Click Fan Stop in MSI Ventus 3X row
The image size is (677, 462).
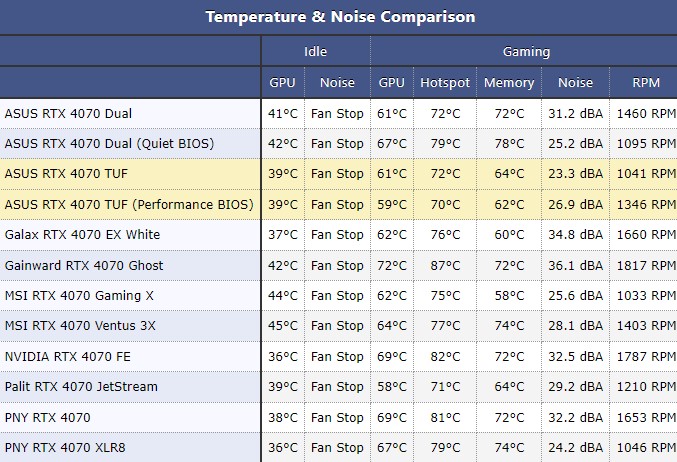pos(337,325)
